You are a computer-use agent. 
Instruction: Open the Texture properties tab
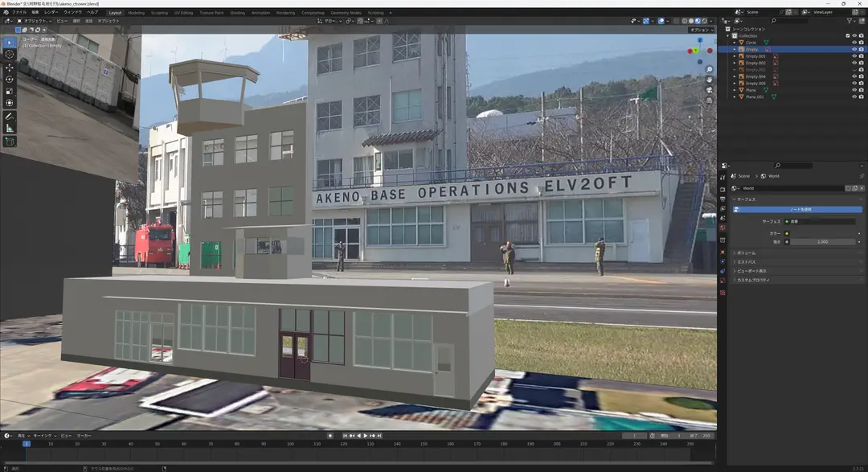pos(723,293)
